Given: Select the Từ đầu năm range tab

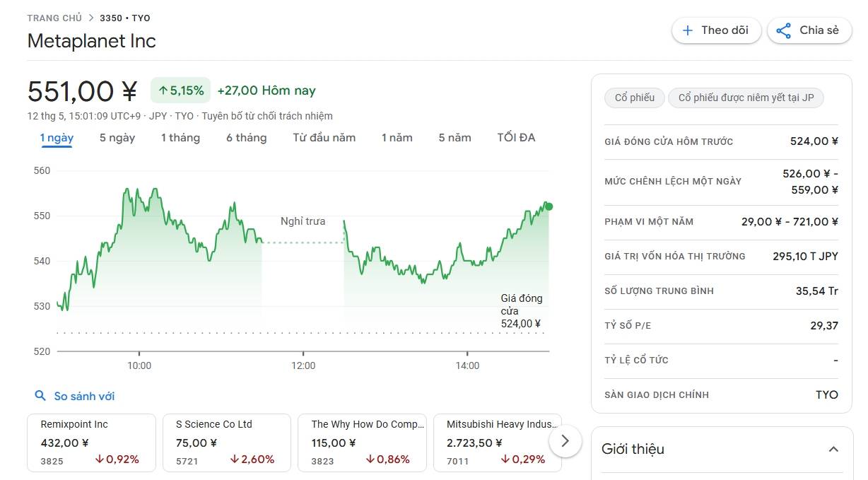Looking at the screenshot, I should coord(324,138).
